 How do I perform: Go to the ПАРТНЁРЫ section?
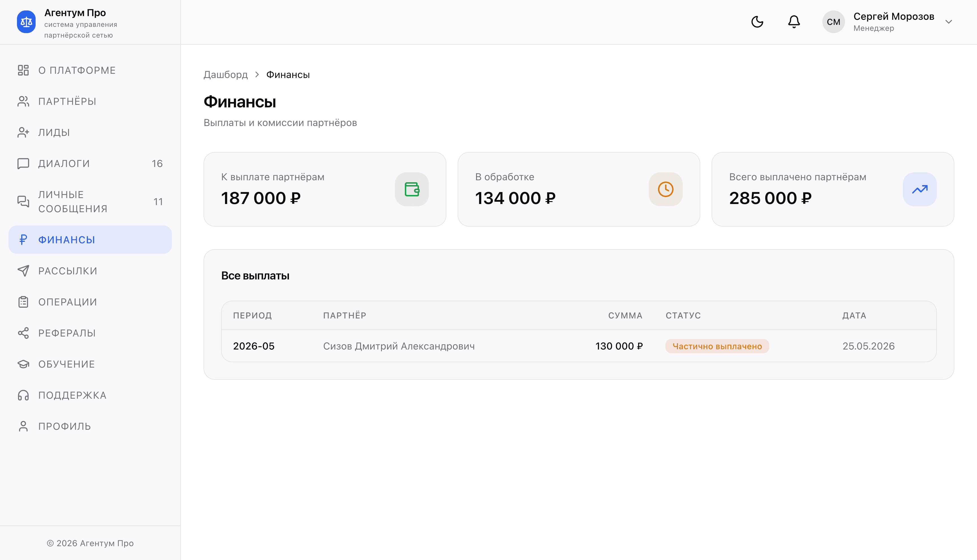[90, 101]
